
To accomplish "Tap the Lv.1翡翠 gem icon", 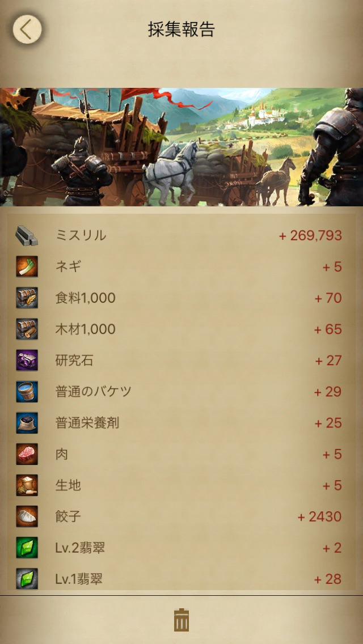I will click(27, 579).
